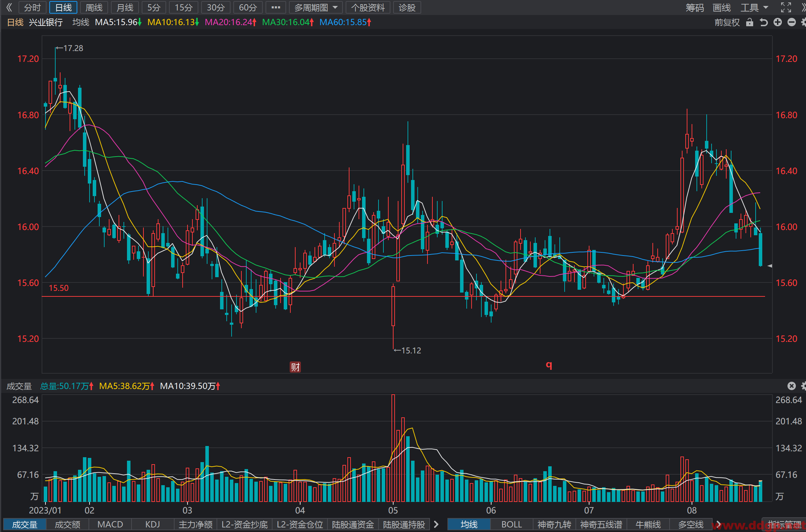The width and height of the screenshot is (806, 532).
Task: Select the 日线 daily chart period
Action: [63, 7]
